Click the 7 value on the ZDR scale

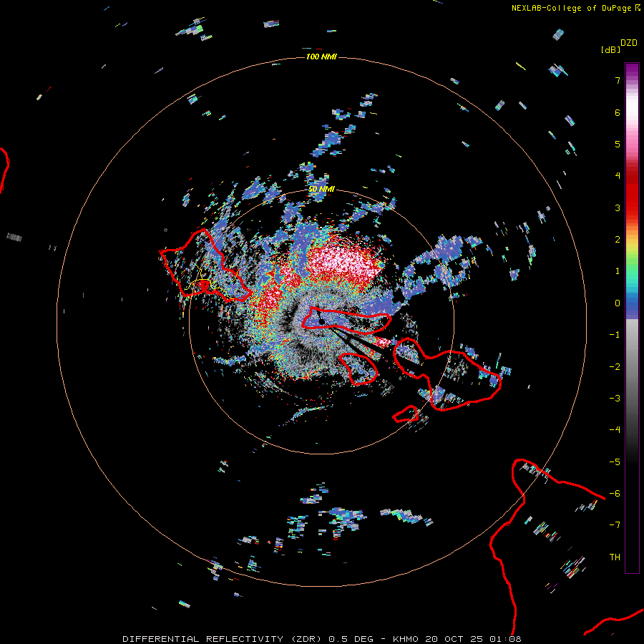(x=618, y=80)
